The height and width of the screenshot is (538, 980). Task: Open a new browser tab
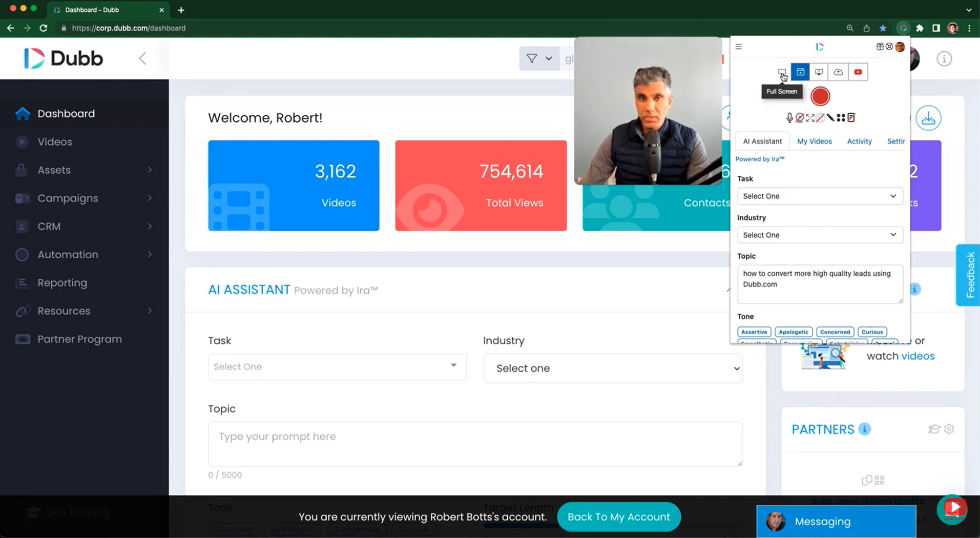pos(181,10)
